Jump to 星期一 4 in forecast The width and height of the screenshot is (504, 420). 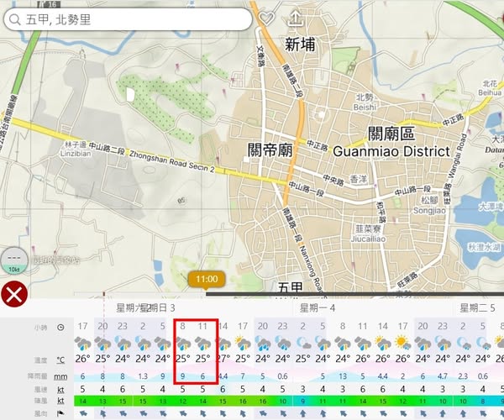click(x=318, y=309)
